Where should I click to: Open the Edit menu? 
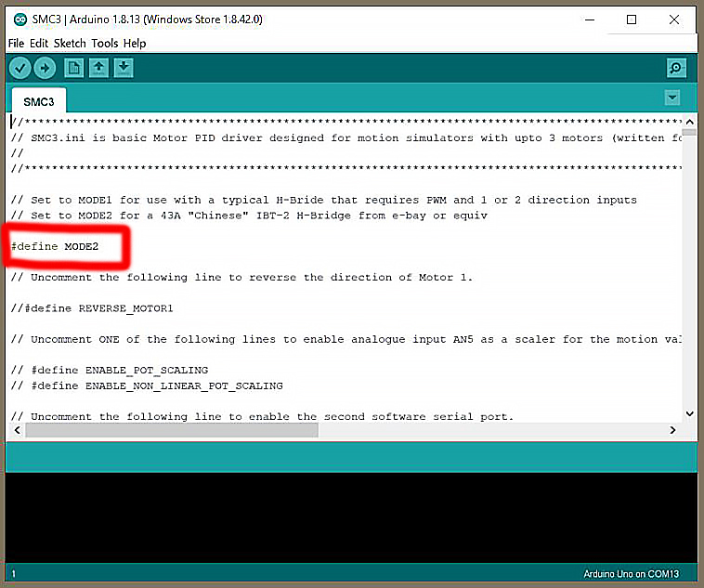(x=39, y=43)
